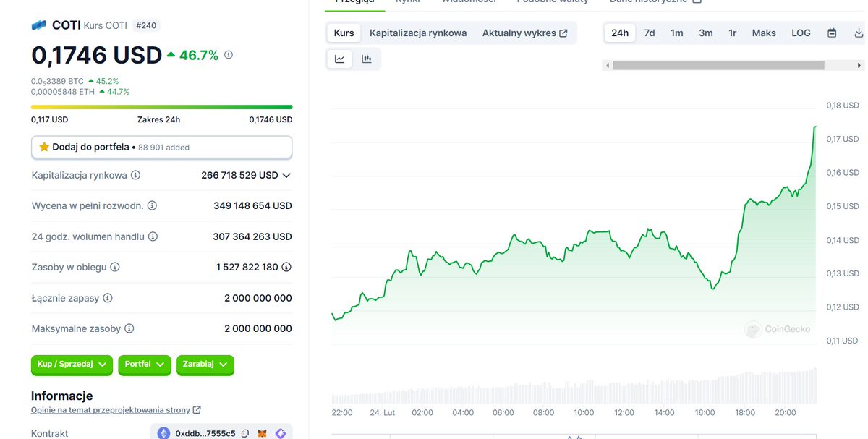Switch chart to Kapitalizacja rynkowa view
Viewport: 868px width, 439px height.
coord(419,33)
